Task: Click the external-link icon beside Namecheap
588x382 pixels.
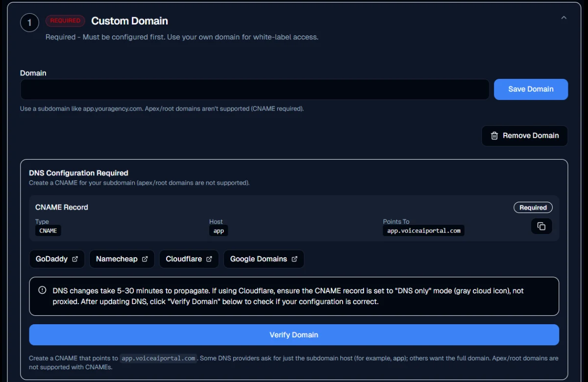Action: [x=145, y=259]
